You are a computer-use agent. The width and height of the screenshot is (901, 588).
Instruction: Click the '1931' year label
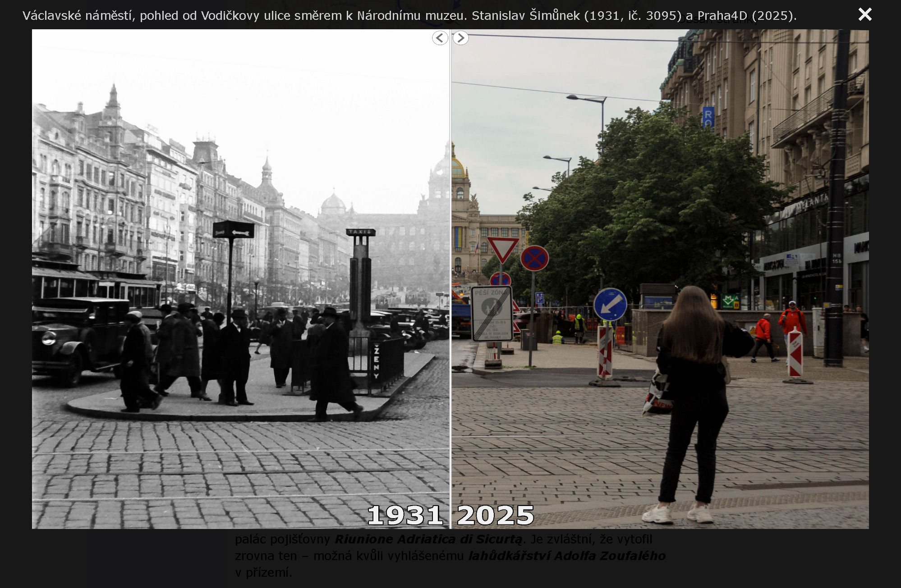[405, 515]
